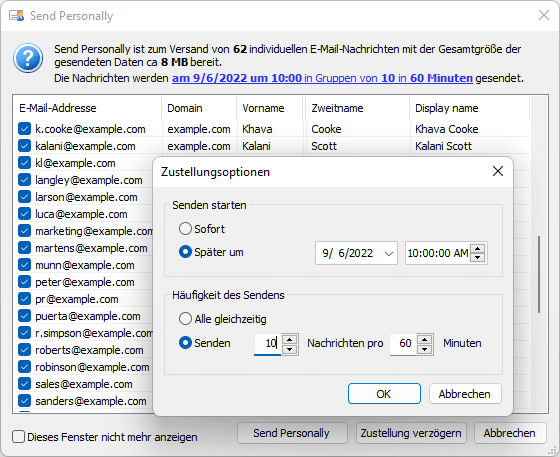Click the minutes field showing 60
This screenshot has height=457, width=560.
[403, 344]
